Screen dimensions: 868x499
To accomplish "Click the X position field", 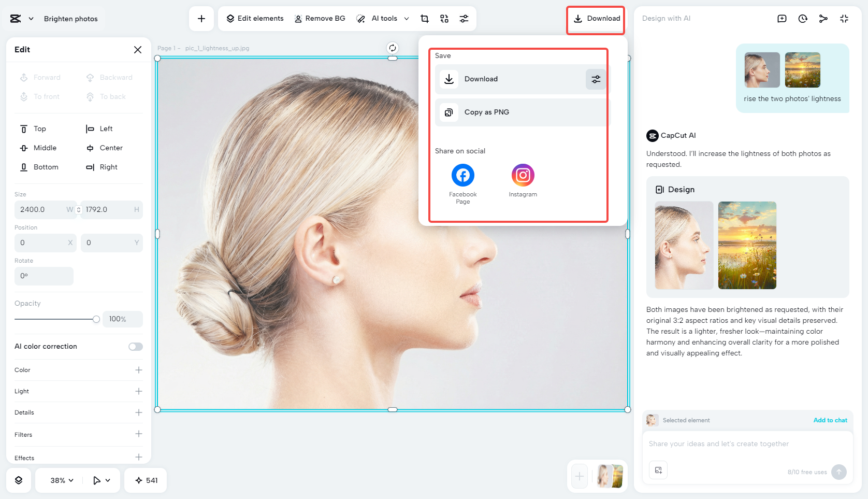I will click(x=45, y=243).
